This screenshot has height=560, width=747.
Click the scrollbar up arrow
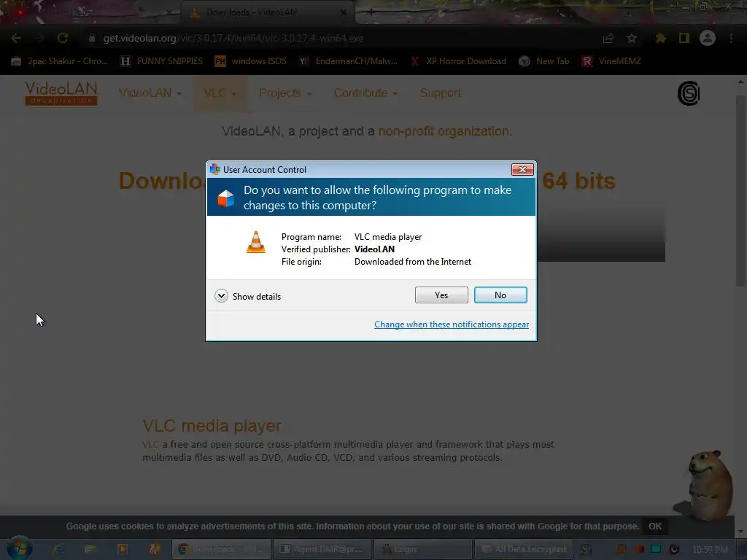(x=740, y=82)
